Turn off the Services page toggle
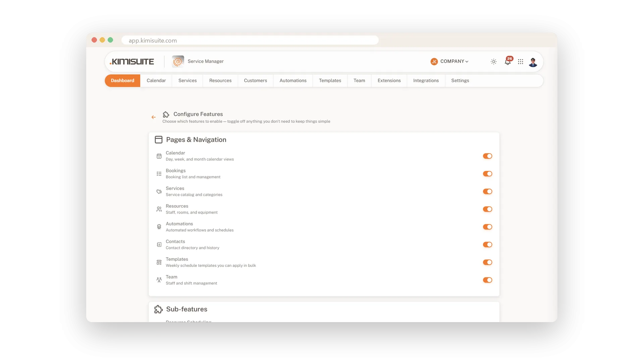The width and height of the screenshot is (644, 362). 487,192
